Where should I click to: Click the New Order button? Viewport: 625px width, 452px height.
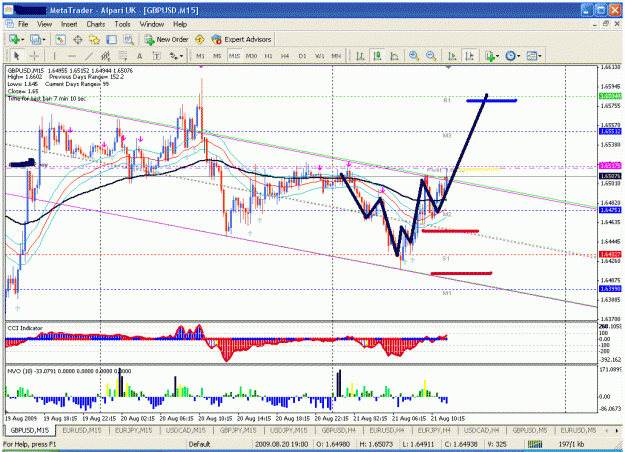(167, 39)
